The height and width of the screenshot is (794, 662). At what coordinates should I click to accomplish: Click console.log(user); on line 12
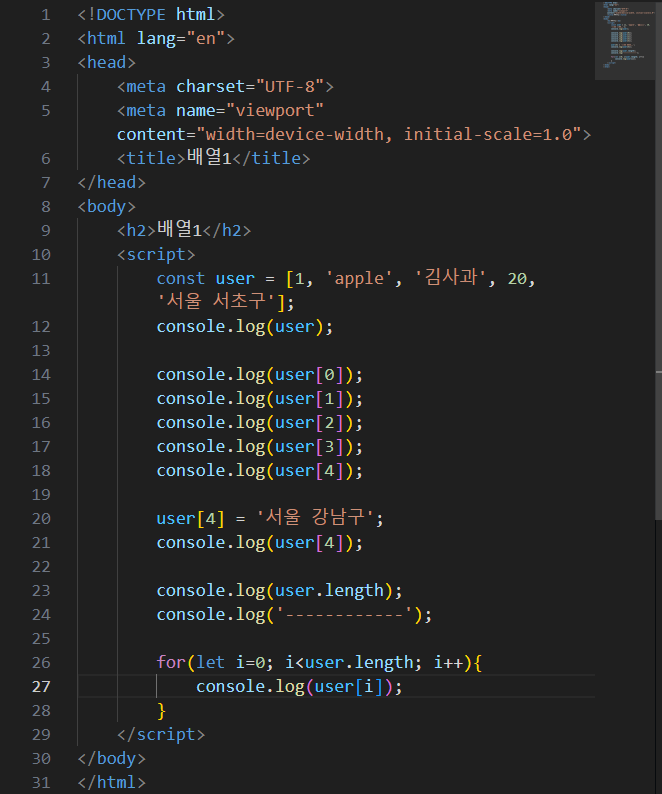[245, 327]
